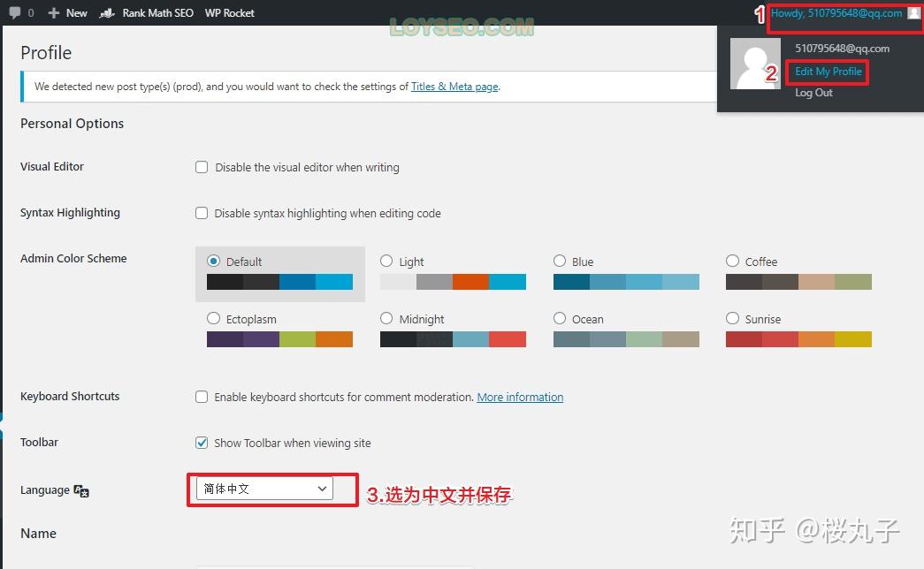Click the Keyboard Shortcuts label
Image resolution: width=924 pixels, height=569 pixels.
(70, 397)
